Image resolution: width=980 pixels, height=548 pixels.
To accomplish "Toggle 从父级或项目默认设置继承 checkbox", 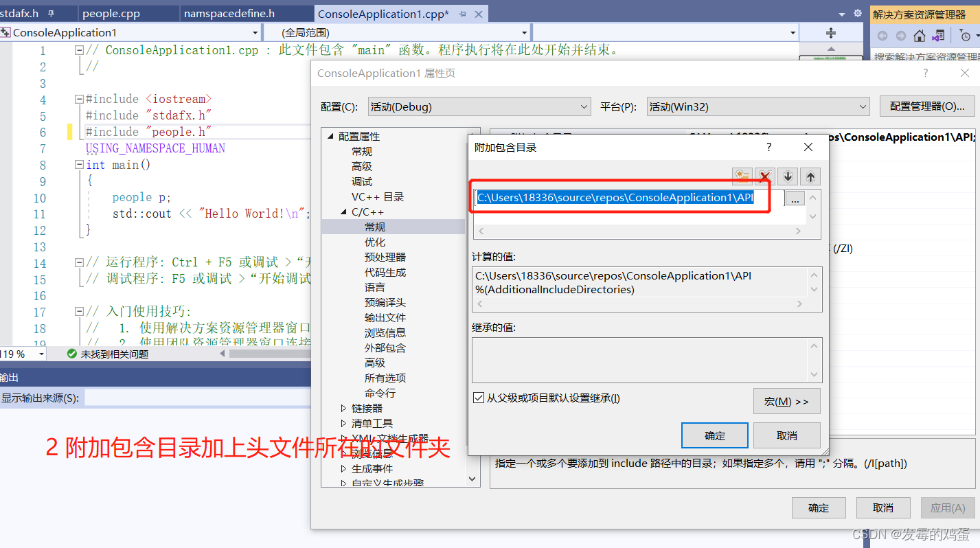I will (479, 398).
